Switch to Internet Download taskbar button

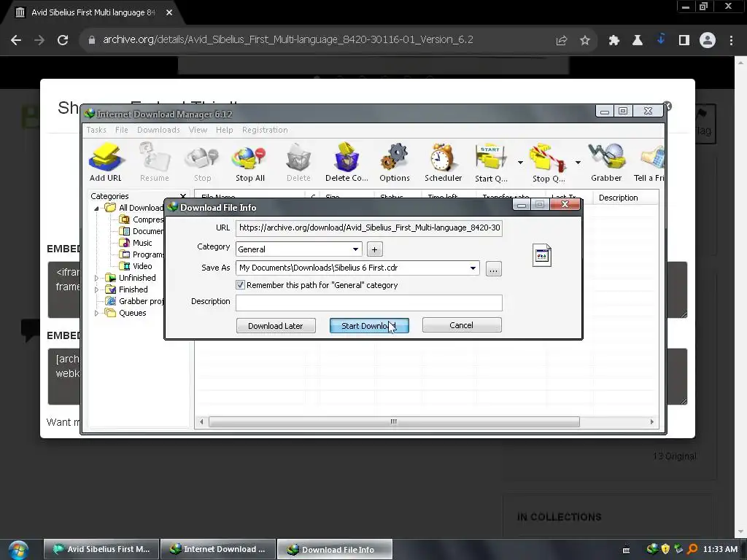click(218, 549)
